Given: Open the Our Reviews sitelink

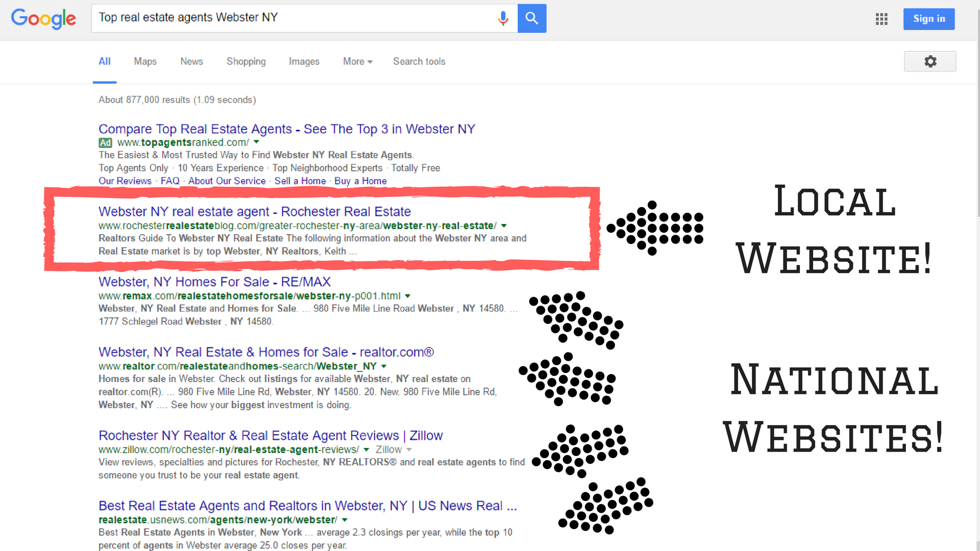Looking at the screenshot, I should click(x=125, y=181).
